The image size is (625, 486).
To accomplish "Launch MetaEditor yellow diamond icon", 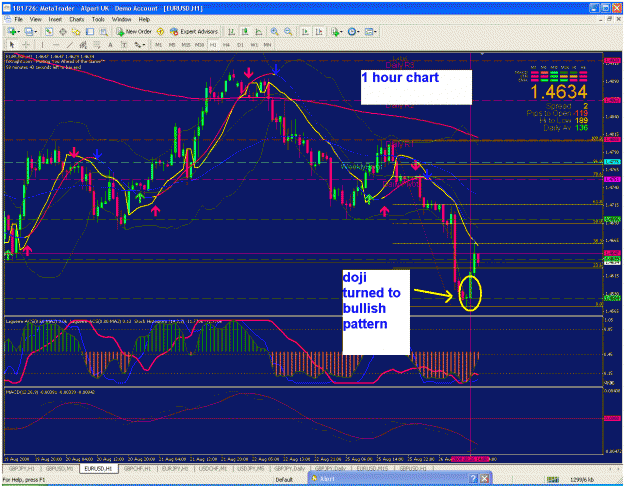I will point(160,31).
